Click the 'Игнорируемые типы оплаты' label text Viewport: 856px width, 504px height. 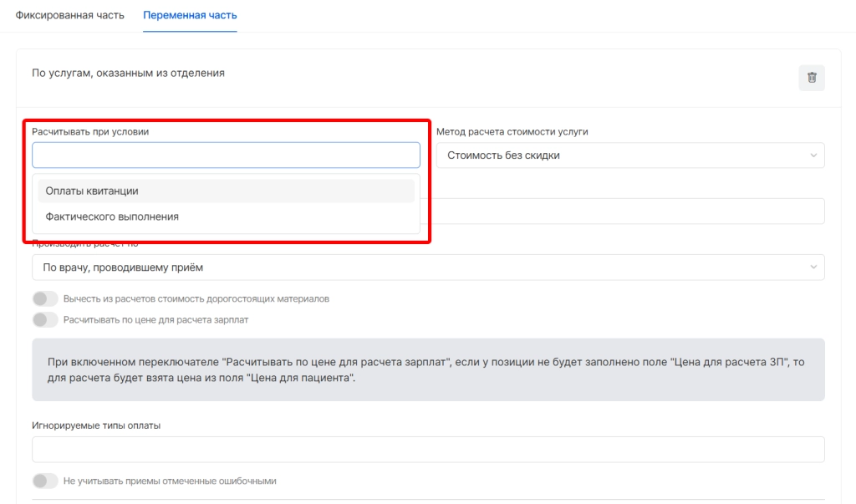click(96, 425)
